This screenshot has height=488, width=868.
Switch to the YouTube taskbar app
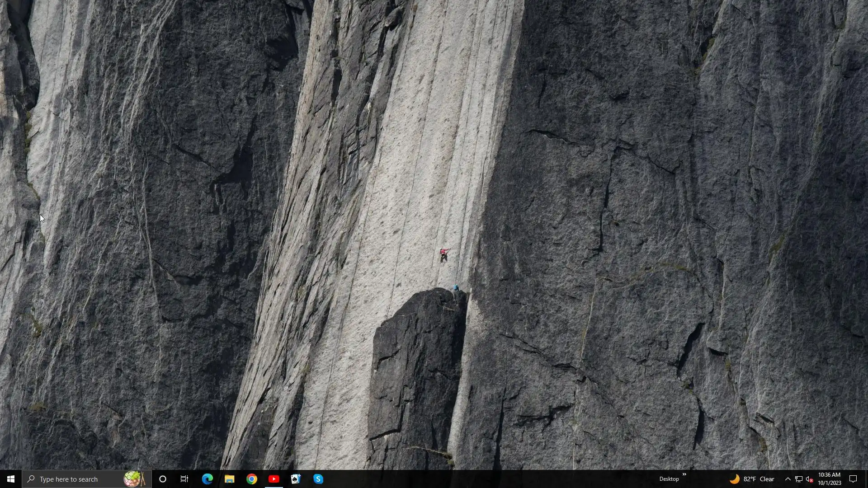[x=274, y=479]
